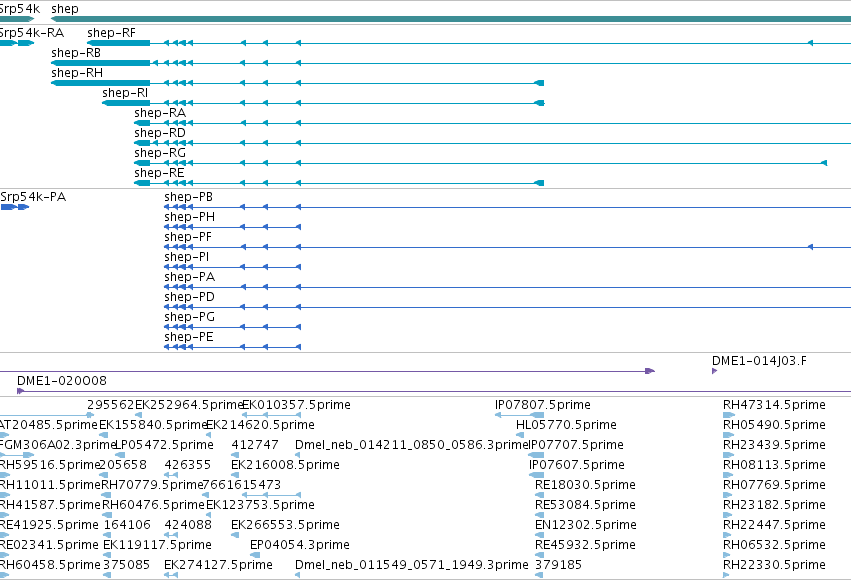The image size is (851, 580).
Task: Open the EP04054.3prime EST label
Action: tap(300, 545)
